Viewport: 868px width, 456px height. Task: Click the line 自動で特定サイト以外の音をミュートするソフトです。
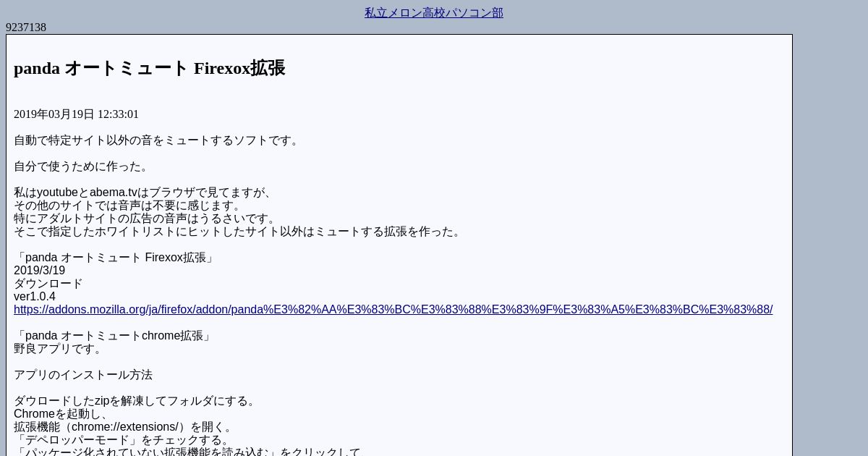(157, 140)
